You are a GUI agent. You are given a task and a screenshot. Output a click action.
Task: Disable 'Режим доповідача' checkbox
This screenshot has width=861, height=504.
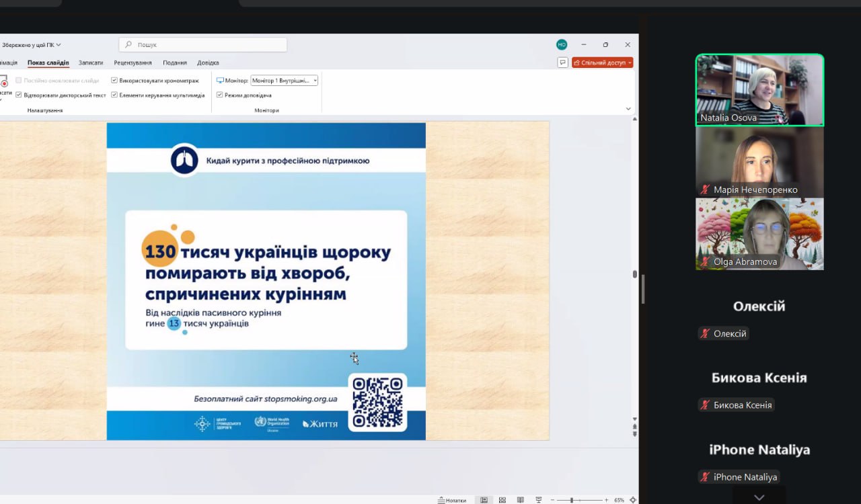pyautogui.click(x=220, y=95)
